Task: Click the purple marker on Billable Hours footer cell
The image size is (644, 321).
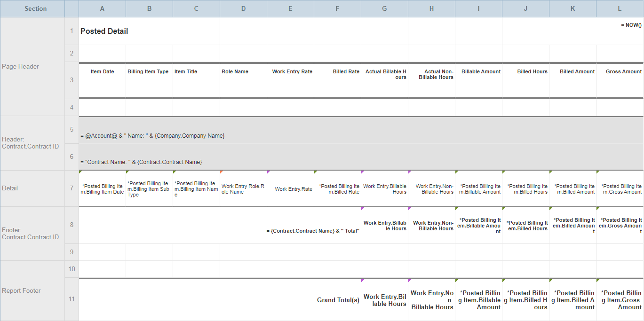Action: click(362, 209)
